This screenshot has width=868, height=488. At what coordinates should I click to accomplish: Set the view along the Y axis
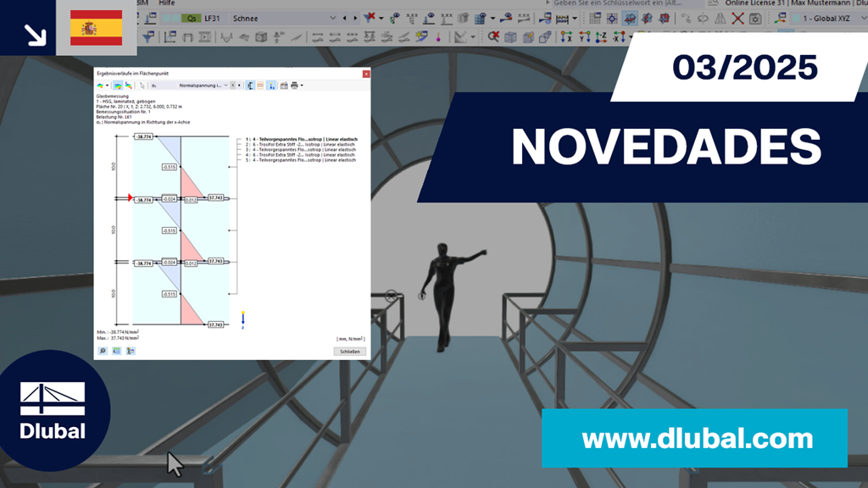pos(584,37)
